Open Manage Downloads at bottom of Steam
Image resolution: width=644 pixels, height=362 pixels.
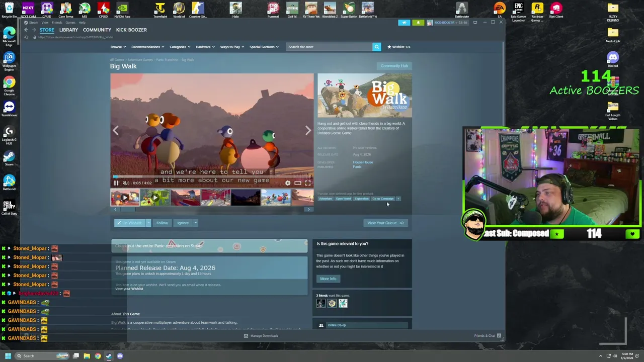(261, 336)
